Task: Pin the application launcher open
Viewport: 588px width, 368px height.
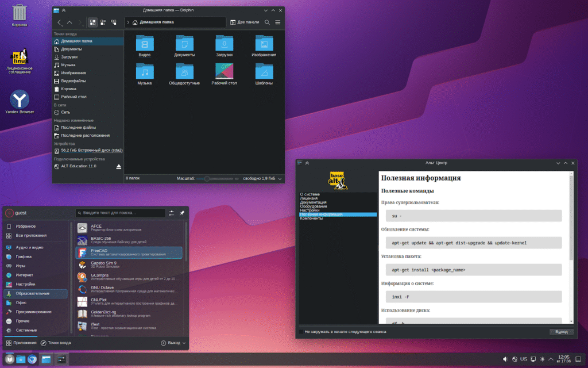Action: coord(182,213)
